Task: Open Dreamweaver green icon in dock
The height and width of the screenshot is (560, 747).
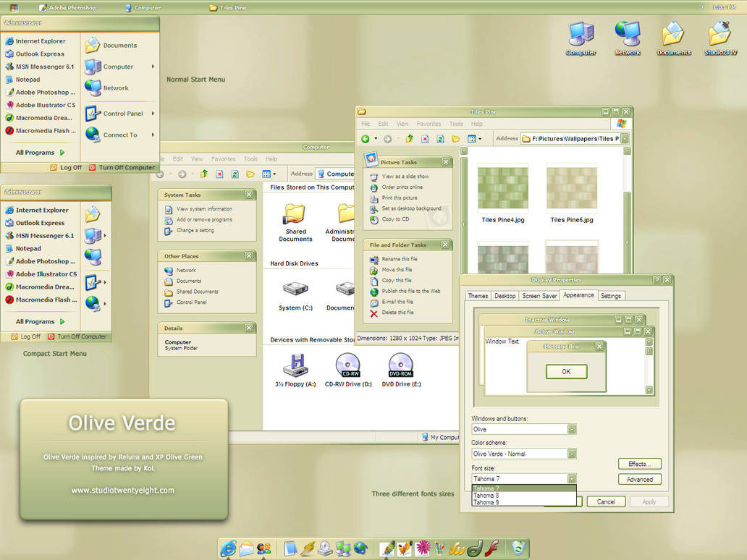Action: (x=475, y=548)
